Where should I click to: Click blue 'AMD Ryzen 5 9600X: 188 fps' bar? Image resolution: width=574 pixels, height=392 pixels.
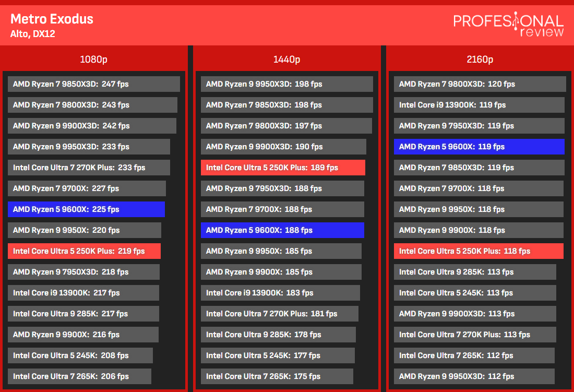pos(283,230)
